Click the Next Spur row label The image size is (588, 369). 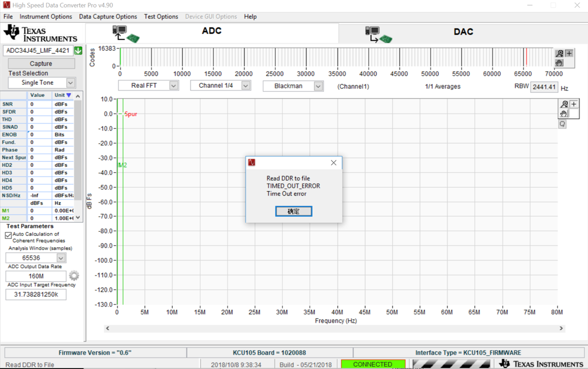pyautogui.click(x=14, y=158)
